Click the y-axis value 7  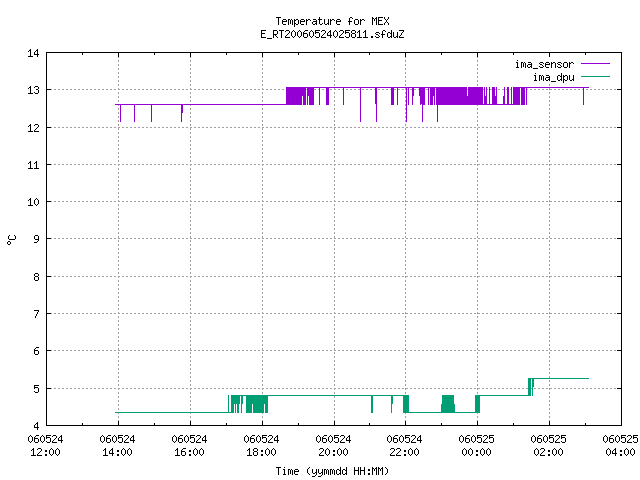coord(36,314)
